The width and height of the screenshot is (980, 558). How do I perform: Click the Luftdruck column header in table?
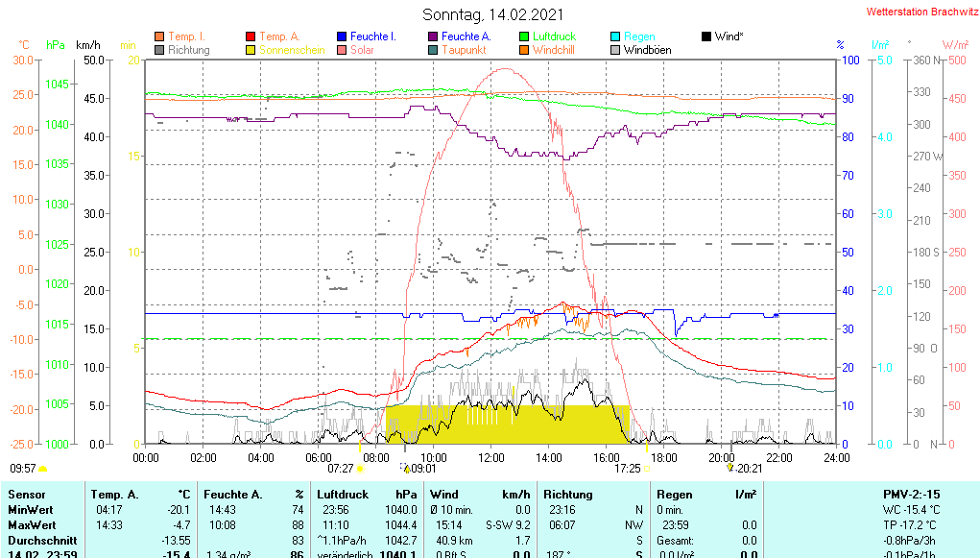340,494
